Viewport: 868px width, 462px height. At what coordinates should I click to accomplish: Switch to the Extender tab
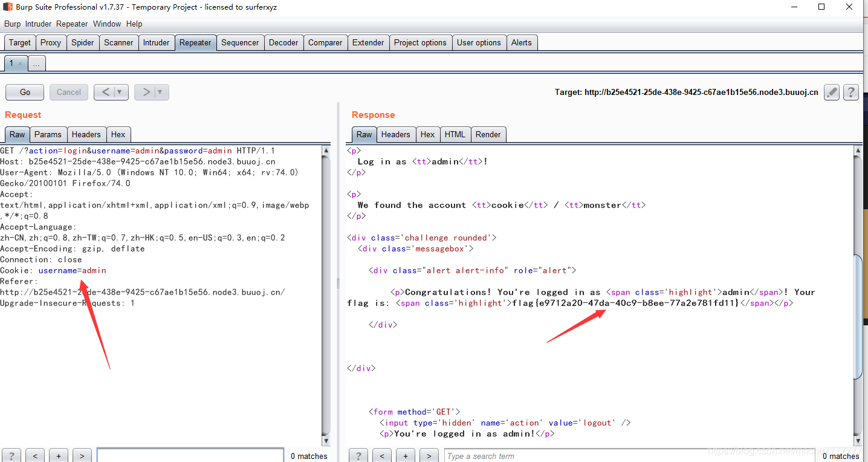(x=368, y=42)
